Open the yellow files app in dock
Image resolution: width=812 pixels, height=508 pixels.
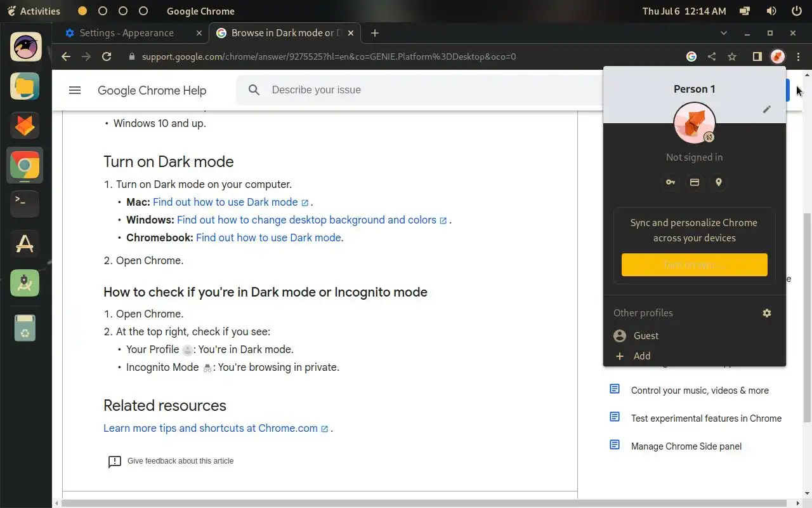pos(25,86)
